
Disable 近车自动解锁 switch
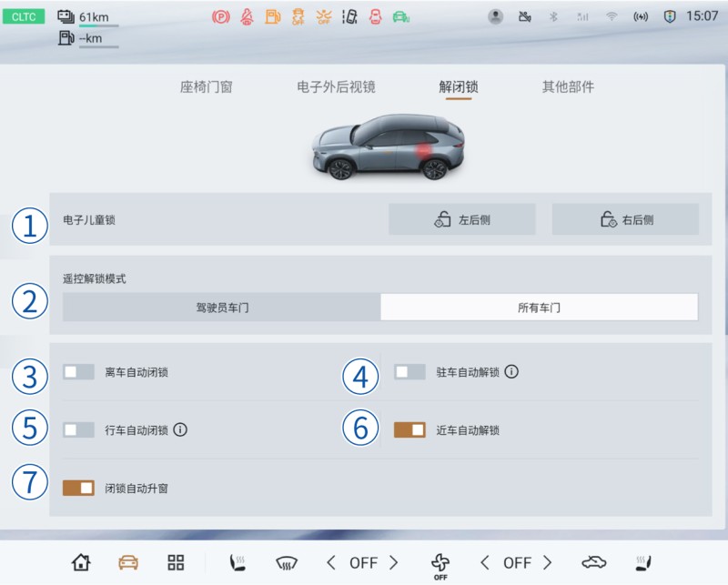409,430
